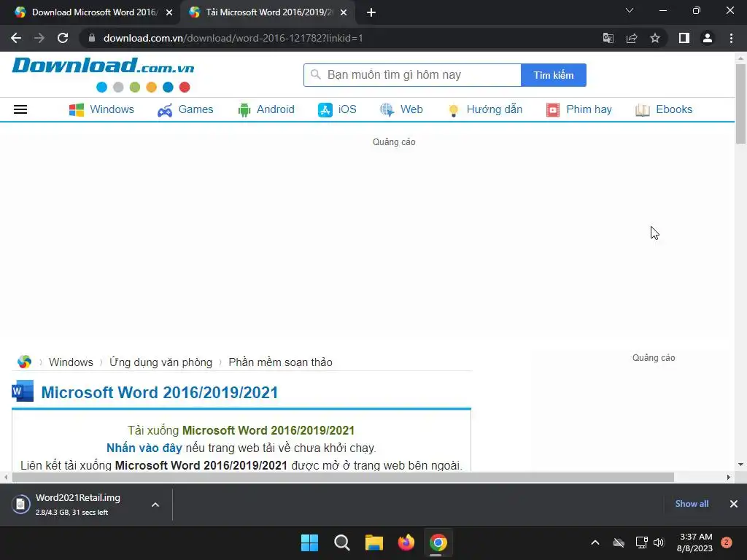
Task: Launch Firefox from the taskbar
Action: tap(406, 542)
